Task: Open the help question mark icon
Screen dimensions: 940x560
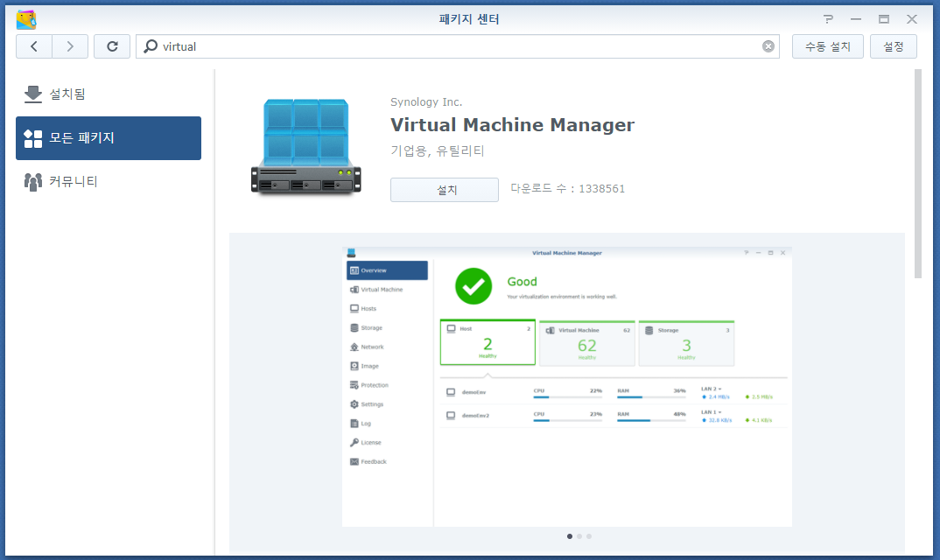Action: (x=828, y=19)
